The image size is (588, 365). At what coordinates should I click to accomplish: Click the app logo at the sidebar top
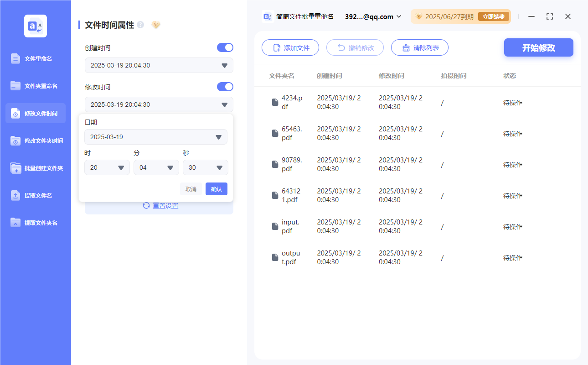click(x=35, y=26)
